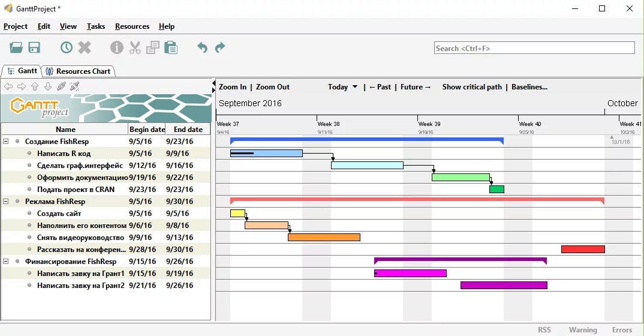Select the dark green Подать проект в CRAN bar
644x336 pixels.
coord(496,189)
